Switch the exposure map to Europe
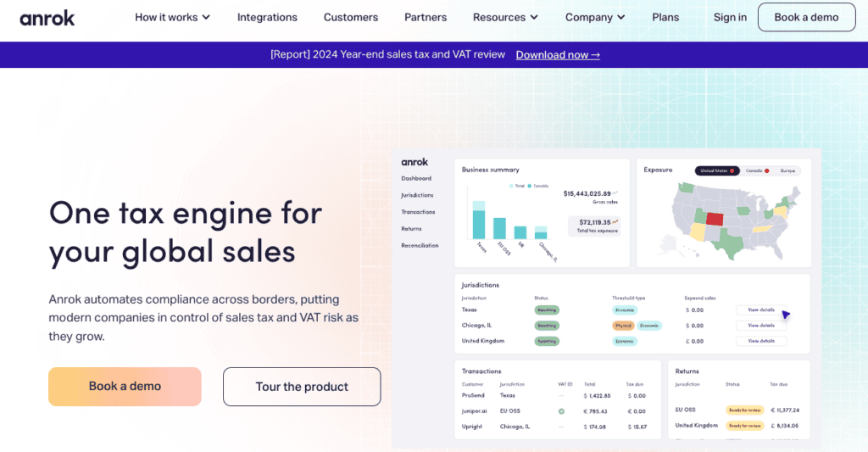 click(788, 170)
